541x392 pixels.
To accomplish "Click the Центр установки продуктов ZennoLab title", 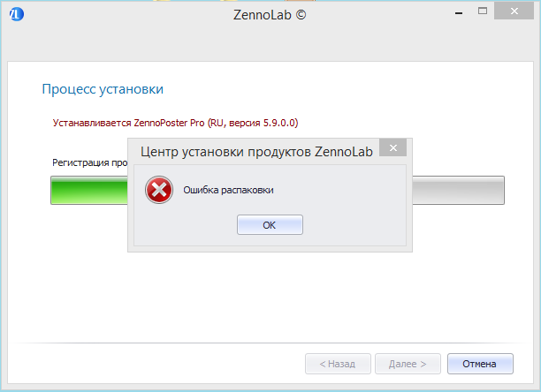I will (x=256, y=152).
